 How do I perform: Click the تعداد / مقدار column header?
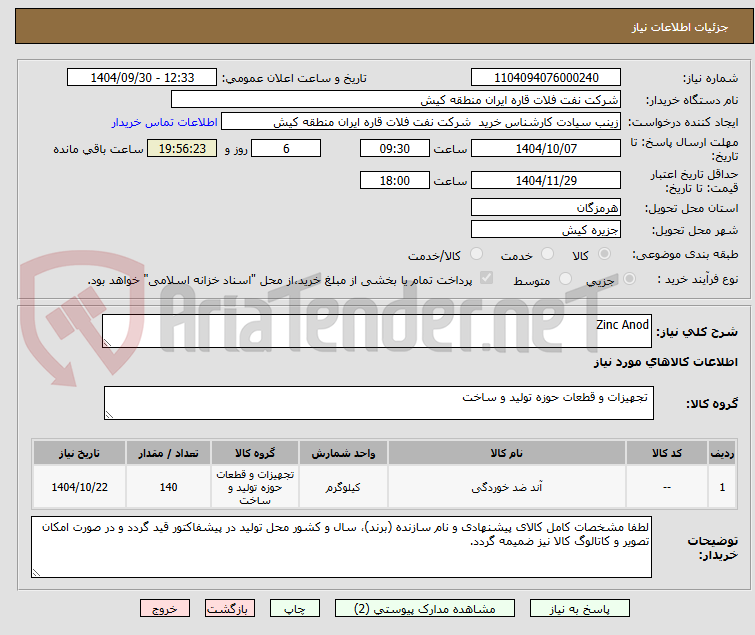click(168, 453)
